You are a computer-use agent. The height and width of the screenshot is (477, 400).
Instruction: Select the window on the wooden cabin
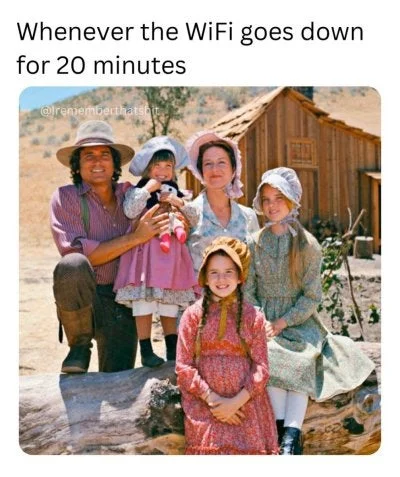click(302, 152)
